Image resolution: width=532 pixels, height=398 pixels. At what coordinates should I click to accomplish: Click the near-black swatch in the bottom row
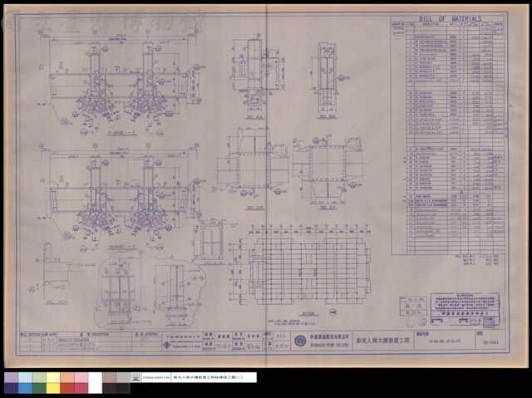123,388
